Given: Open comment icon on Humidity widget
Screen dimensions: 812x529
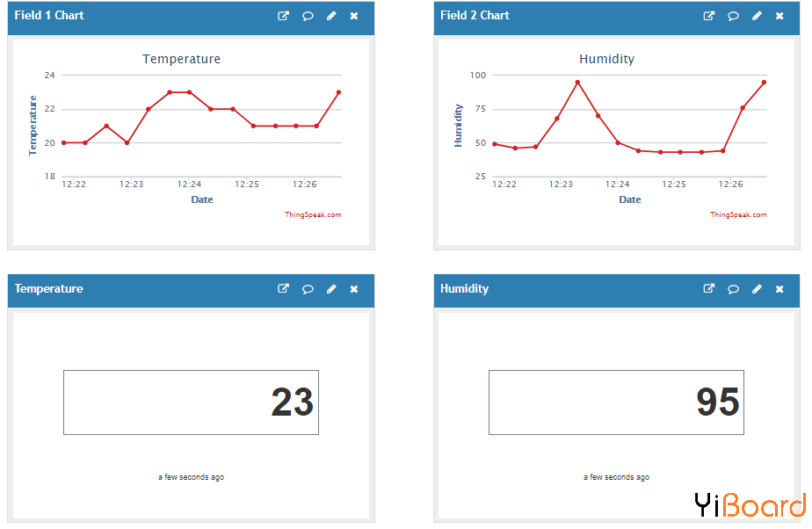Looking at the screenshot, I should [x=733, y=289].
